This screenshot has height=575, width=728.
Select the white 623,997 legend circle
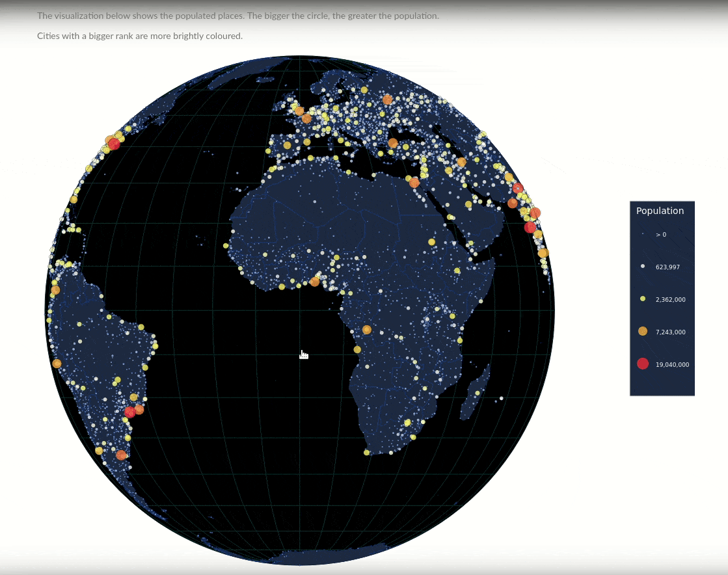click(x=643, y=266)
